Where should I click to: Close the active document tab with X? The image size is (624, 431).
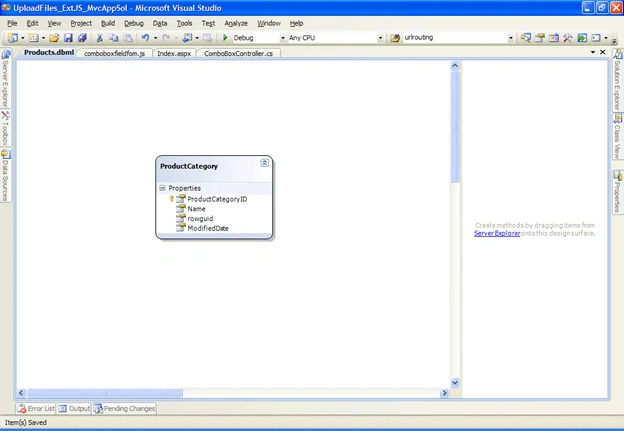(603, 52)
